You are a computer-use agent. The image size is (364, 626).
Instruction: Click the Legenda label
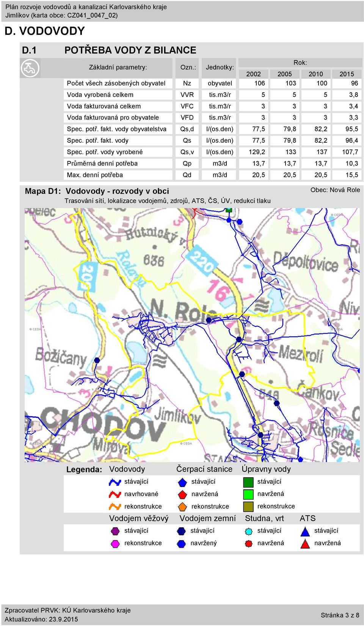point(84,470)
